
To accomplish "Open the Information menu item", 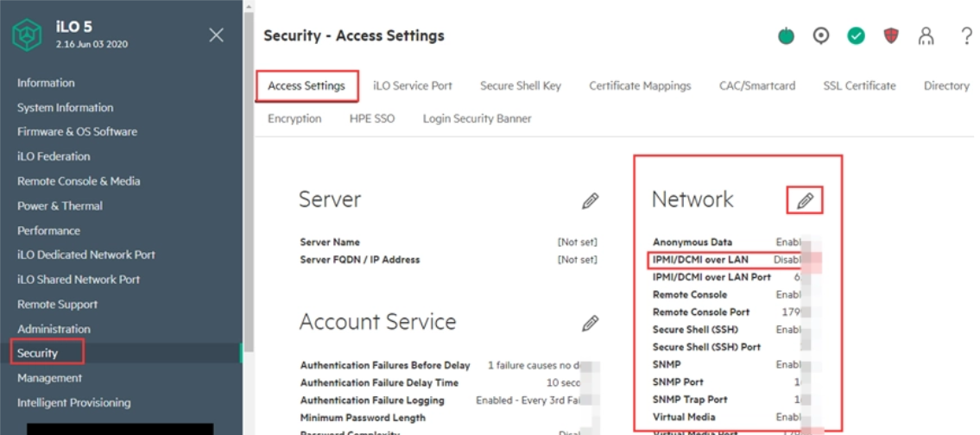I will pos(46,83).
